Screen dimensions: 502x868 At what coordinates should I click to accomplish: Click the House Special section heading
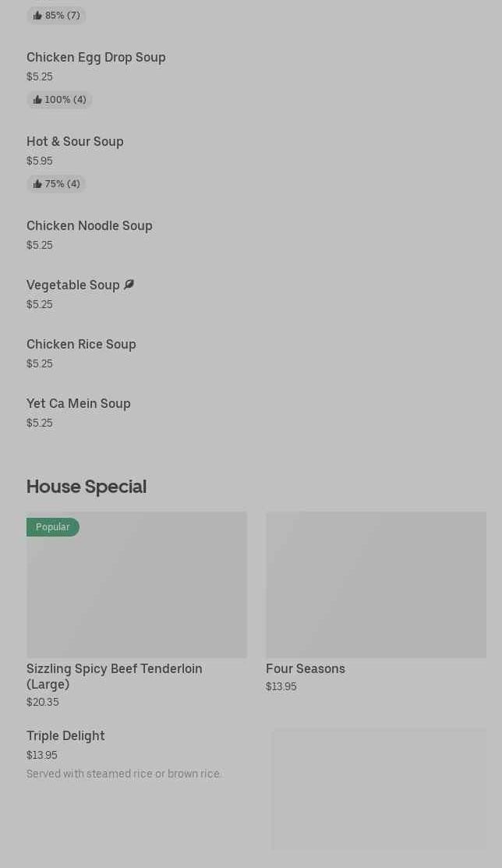coord(87,487)
